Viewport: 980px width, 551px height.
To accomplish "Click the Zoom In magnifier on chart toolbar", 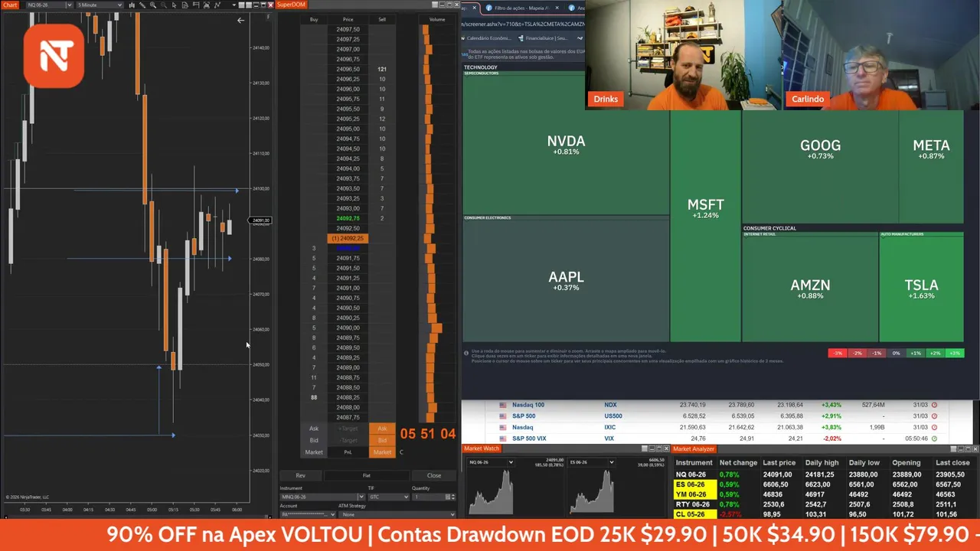I will (153, 5).
